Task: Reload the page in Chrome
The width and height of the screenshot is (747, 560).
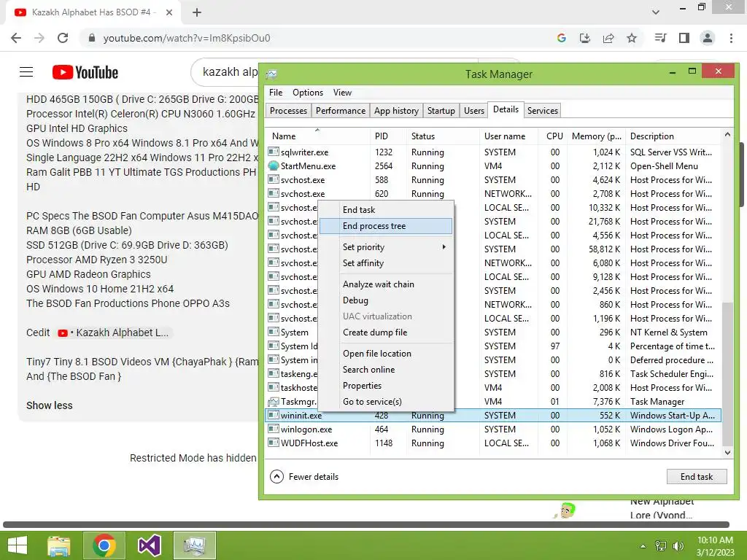Action: 63,38
